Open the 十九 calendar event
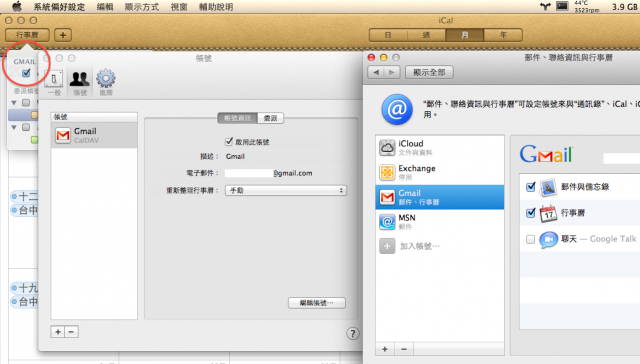 tap(24, 288)
